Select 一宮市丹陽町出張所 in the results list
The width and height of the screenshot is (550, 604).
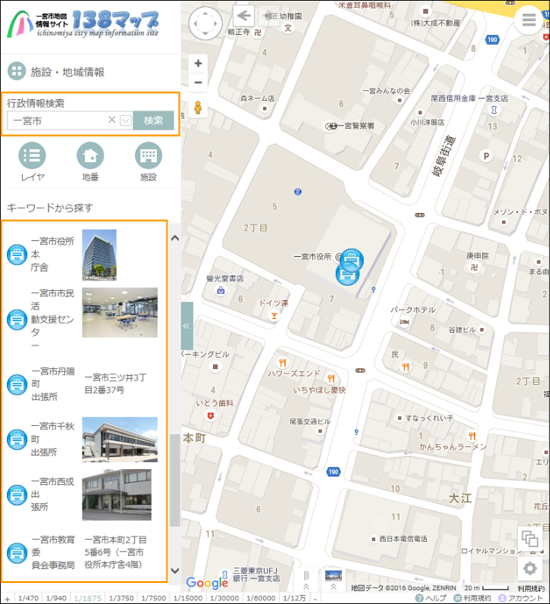click(x=53, y=384)
